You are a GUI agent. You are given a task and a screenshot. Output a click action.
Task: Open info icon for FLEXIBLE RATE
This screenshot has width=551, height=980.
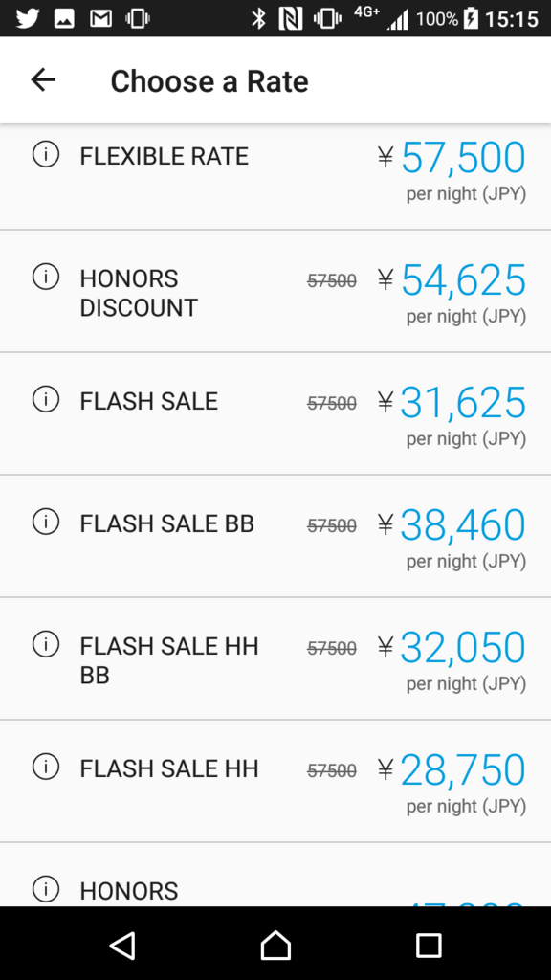[x=46, y=154]
